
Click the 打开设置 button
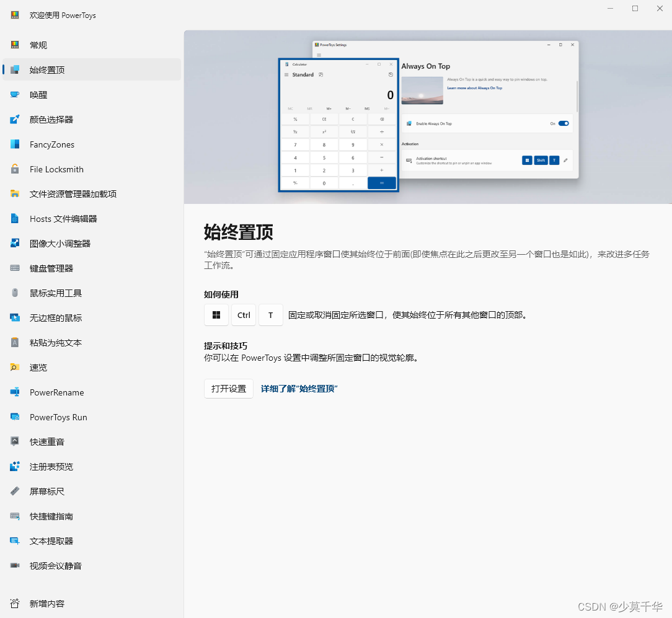click(x=228, y=389)
